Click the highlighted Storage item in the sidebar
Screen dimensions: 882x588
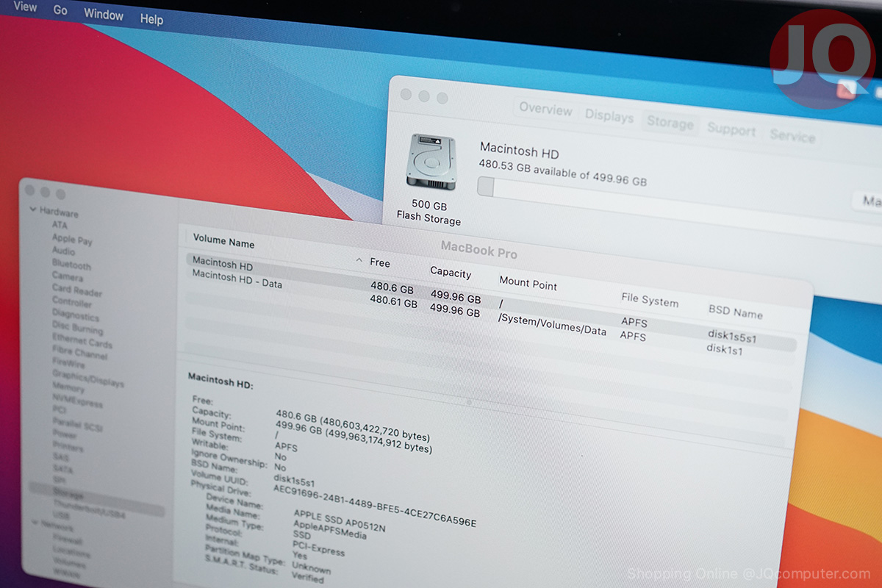click(96, 499)
